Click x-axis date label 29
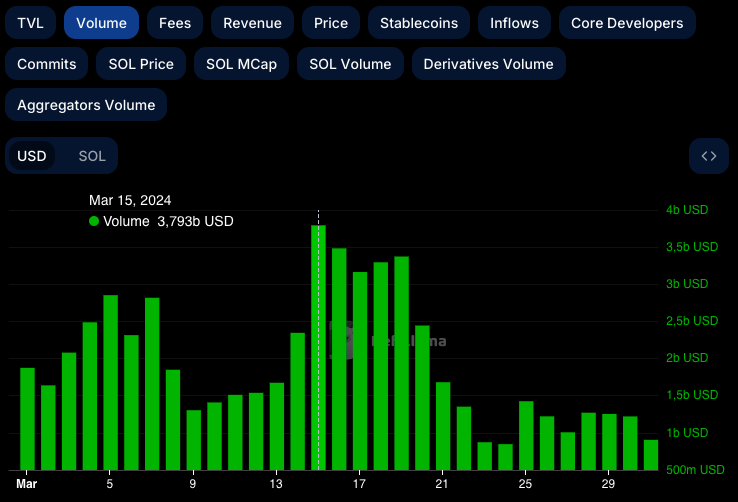The image size is (738, 502). 608,484
